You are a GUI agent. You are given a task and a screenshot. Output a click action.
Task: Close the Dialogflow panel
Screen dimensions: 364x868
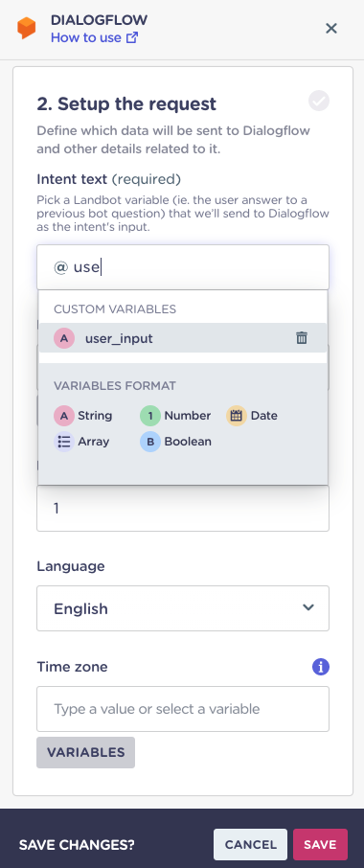click(x=330, y=28)
